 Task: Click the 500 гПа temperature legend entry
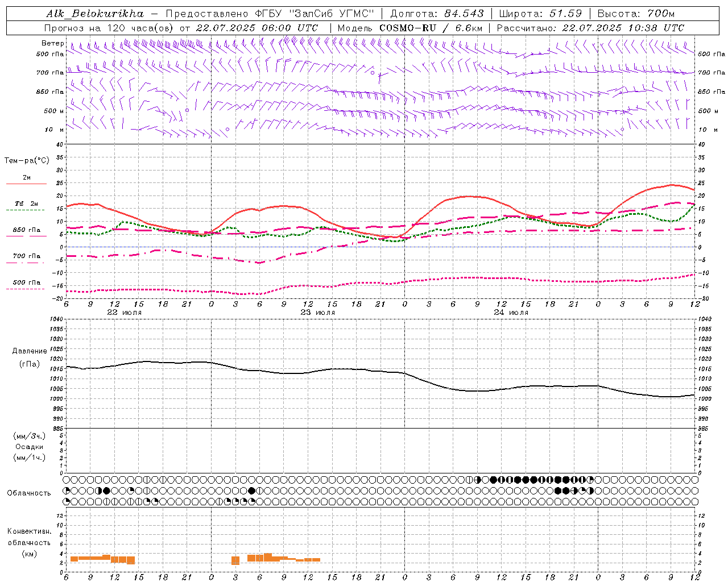coord(27,282)
